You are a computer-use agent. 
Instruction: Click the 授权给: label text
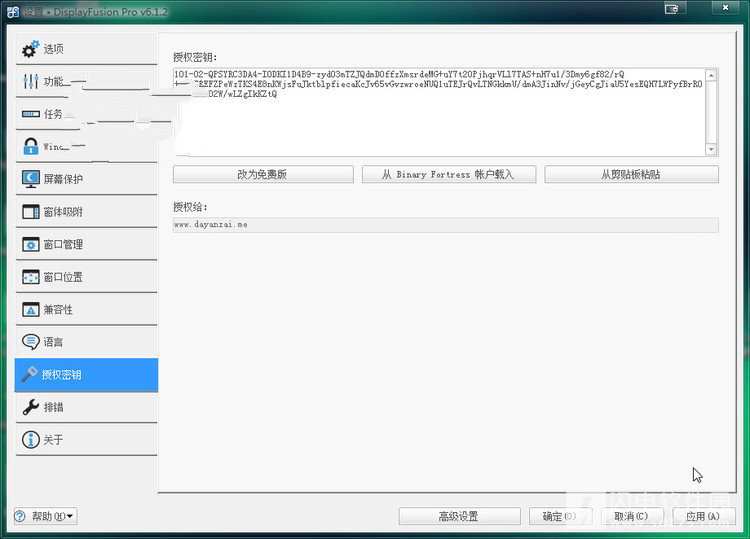click(190, 207)
